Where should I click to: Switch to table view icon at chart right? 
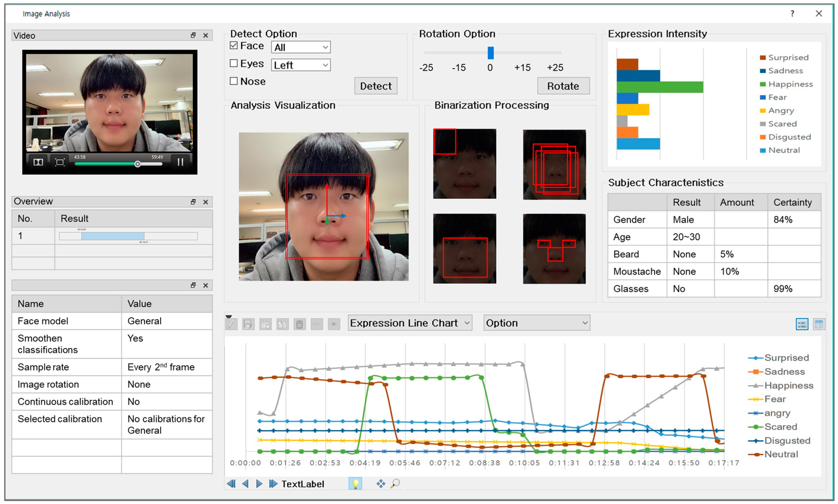coord(819,324)
